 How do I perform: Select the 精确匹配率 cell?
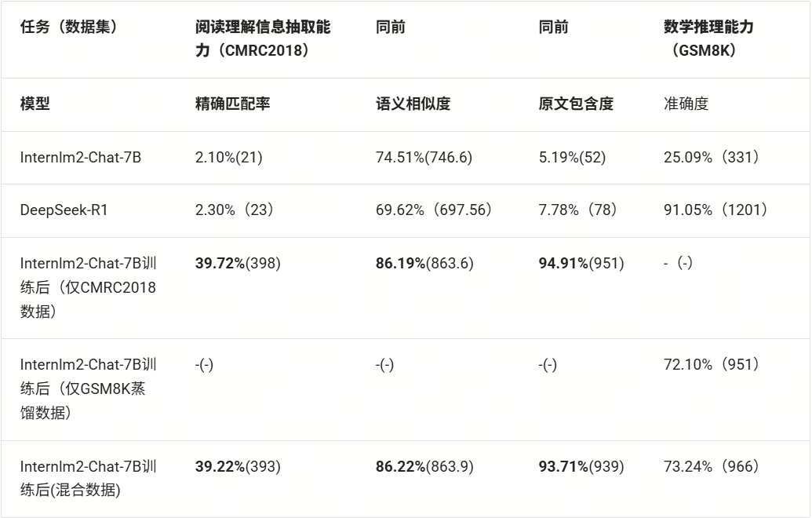click(x=233, y=104)
